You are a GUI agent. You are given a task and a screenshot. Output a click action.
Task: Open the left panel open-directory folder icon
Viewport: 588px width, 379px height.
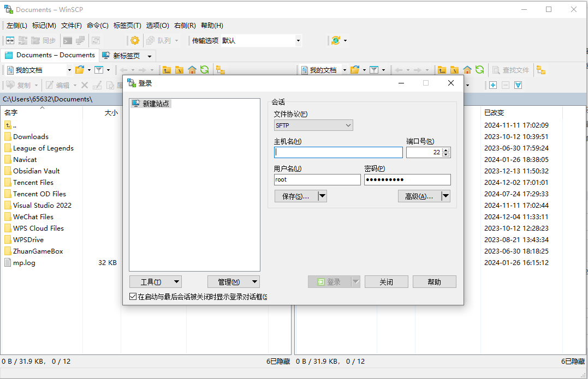tap(80, 70)
